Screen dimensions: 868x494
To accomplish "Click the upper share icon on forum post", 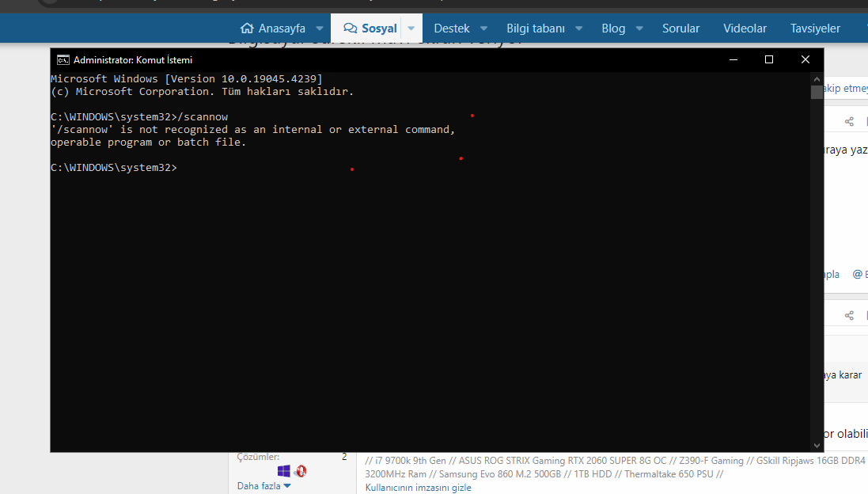I will click(x=849, y=122).
